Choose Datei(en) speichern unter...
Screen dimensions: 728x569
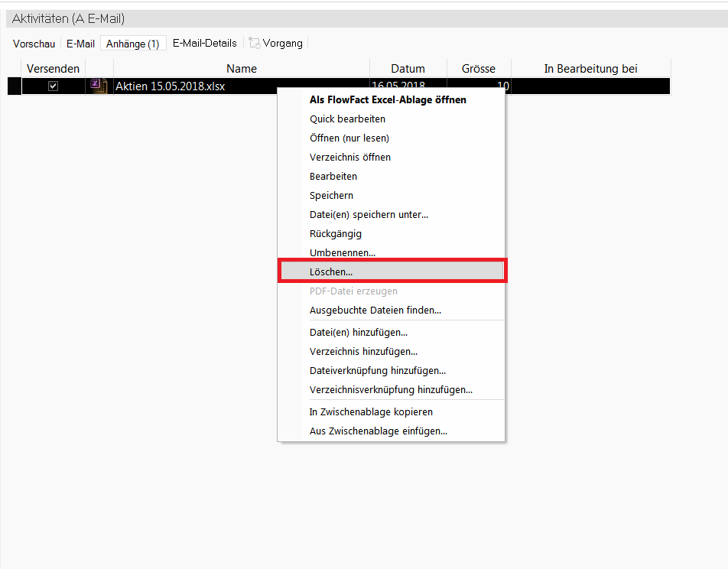[x=369, y=214]
